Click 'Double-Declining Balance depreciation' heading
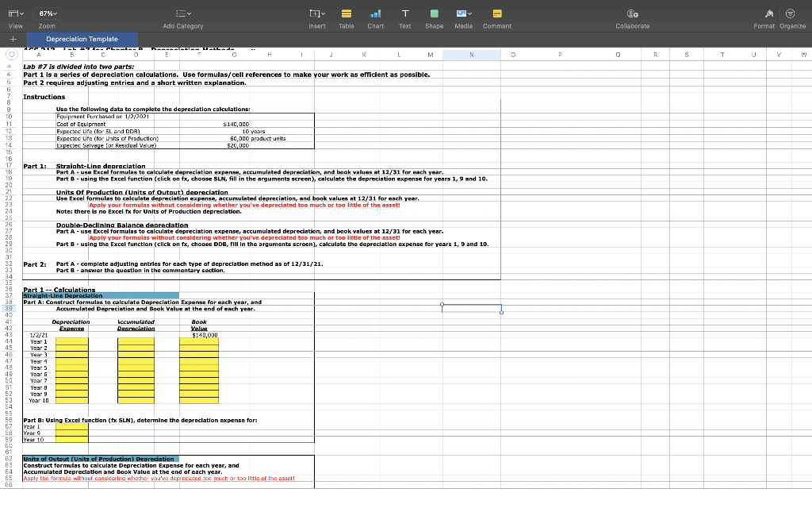The image size is (812, 508). click(x=122, y=225)
